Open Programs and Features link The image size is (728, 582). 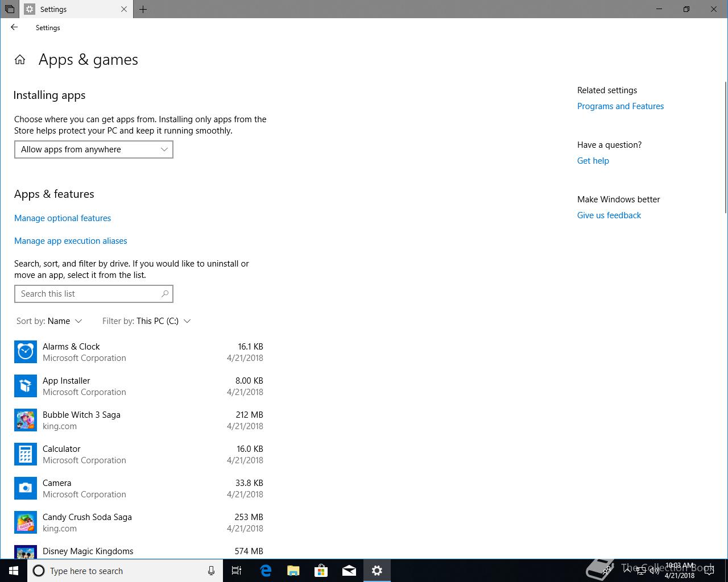[x=621, y=106]
